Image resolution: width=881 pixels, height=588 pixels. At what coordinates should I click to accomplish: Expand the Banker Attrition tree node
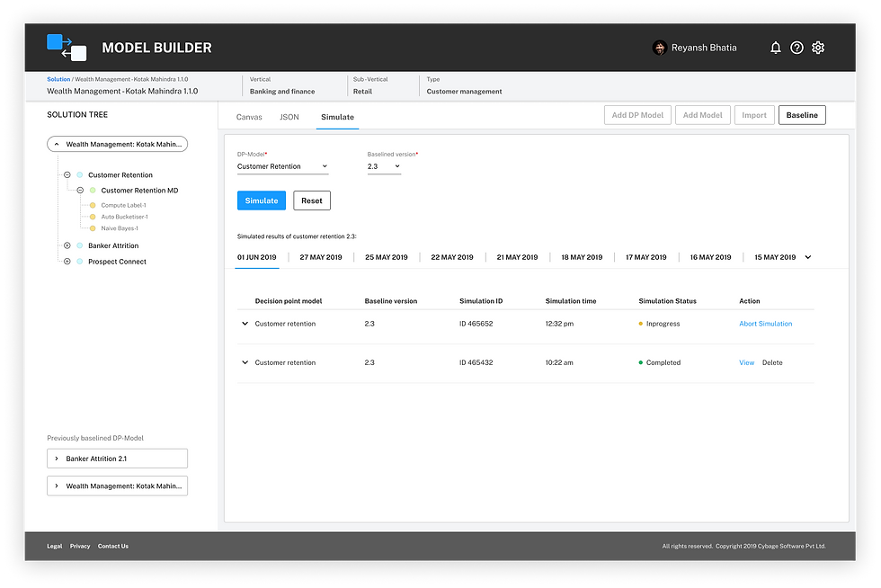click(x=67, y=245)
